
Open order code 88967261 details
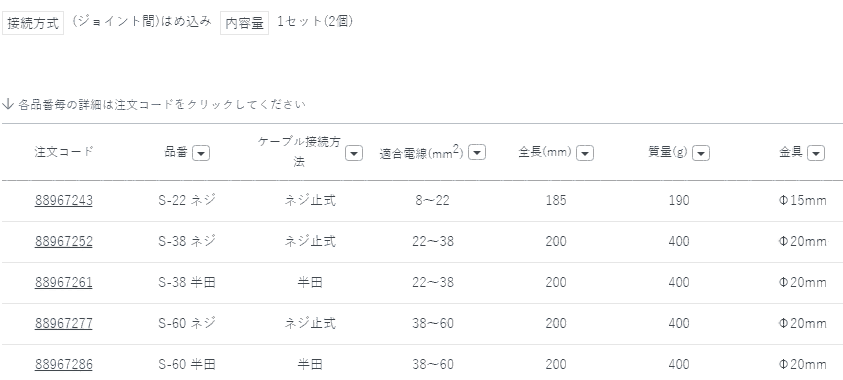coord(63,282)
